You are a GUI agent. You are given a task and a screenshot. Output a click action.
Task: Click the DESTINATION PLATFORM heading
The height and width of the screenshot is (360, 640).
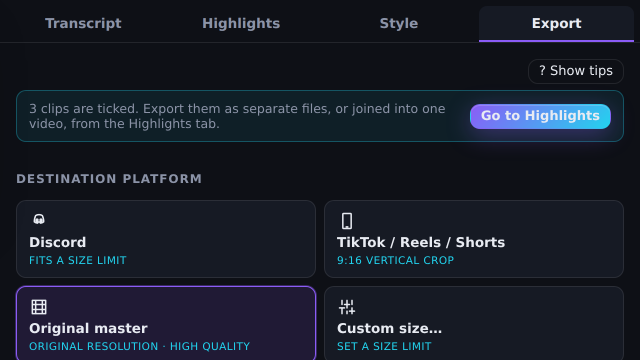click(109, 179)
